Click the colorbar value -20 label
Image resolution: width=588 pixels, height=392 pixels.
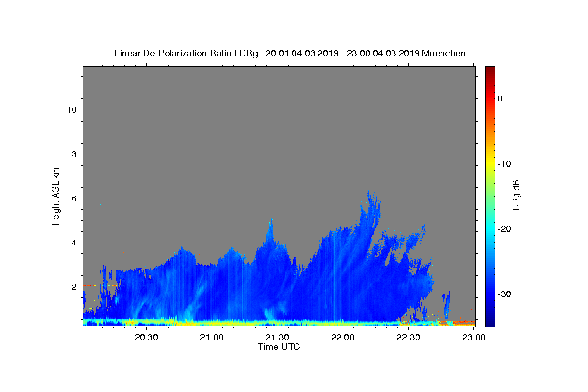505,229
